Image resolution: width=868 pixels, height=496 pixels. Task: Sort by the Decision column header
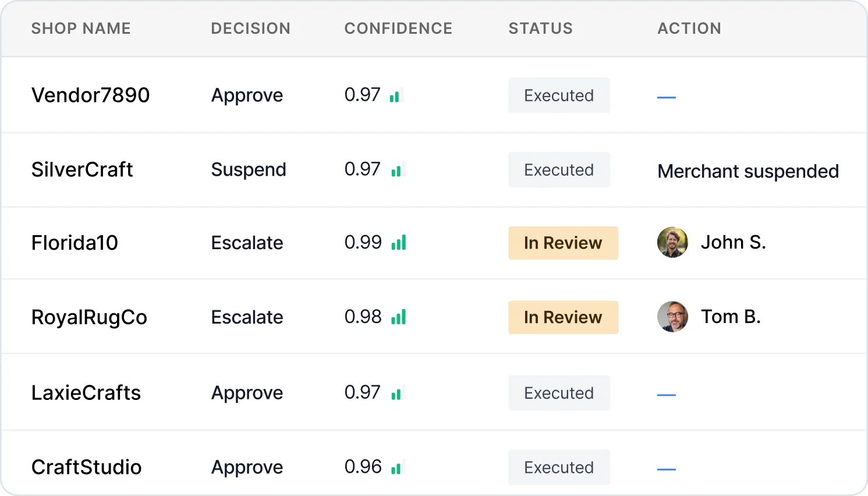[x=250, y=28]
